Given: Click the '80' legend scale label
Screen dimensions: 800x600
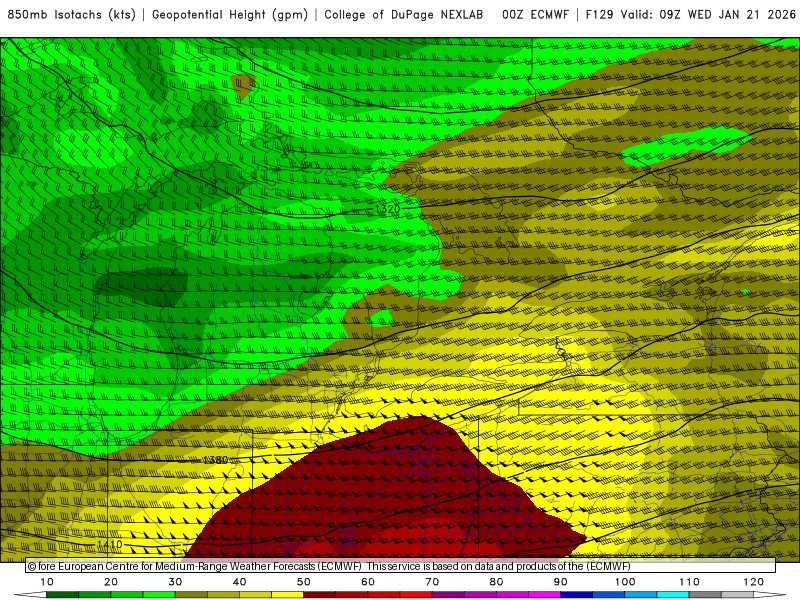Looking at the screenshot, I should (x=496, y=582).
